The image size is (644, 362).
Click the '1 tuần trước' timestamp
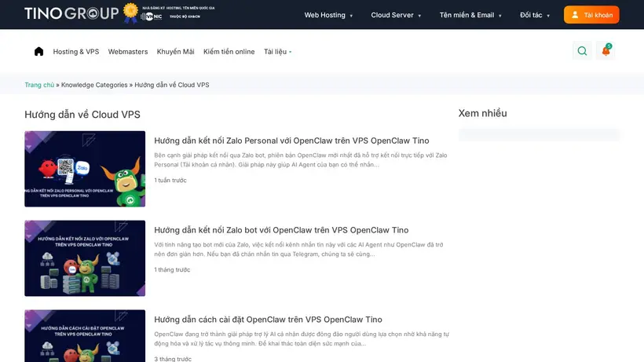click(x=170, y=180)
